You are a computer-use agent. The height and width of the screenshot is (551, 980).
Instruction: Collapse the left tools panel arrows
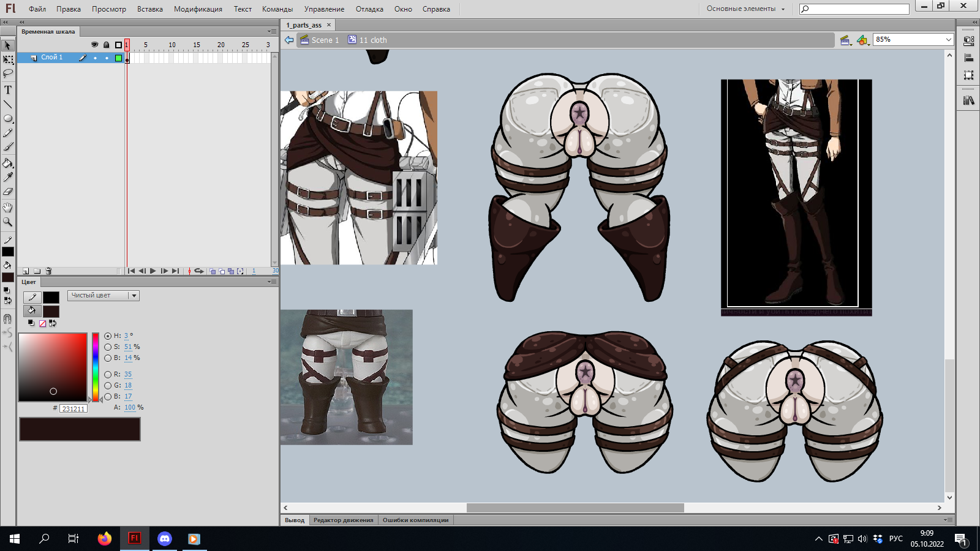tap(6, 22)
